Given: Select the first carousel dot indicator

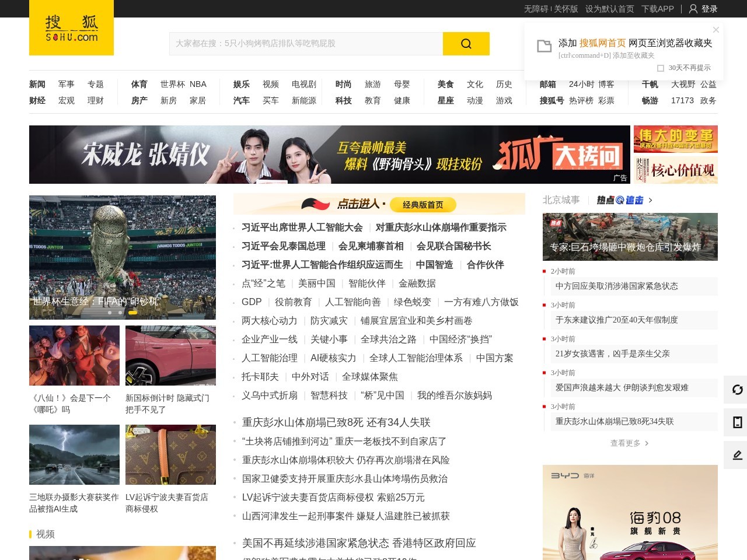Looking at the screenshot, I should (x=109, y=313).
